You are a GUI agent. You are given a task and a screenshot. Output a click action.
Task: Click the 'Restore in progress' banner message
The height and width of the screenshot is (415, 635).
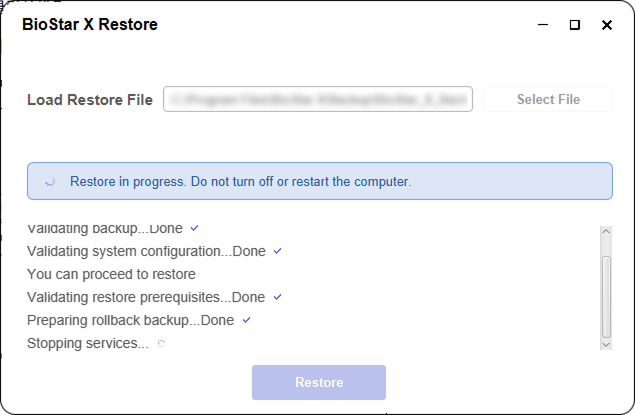tap(240, 182)
